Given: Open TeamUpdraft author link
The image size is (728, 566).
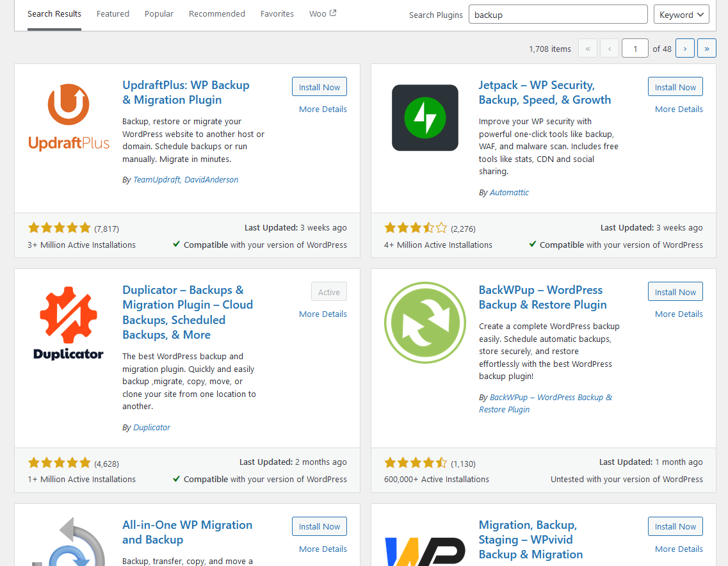Looking at the screenshot, I should [157, 180].
